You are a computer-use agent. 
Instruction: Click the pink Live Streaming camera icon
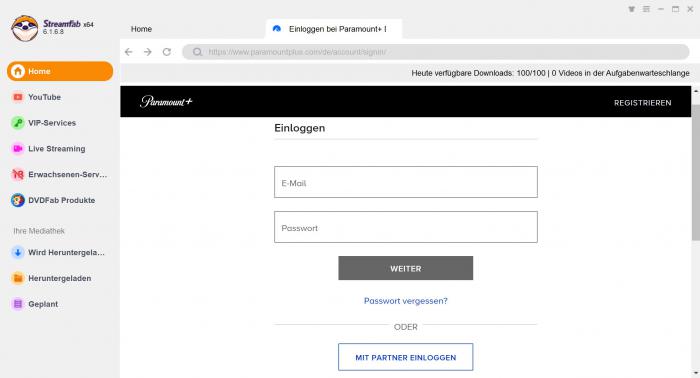tap(17, 149)
